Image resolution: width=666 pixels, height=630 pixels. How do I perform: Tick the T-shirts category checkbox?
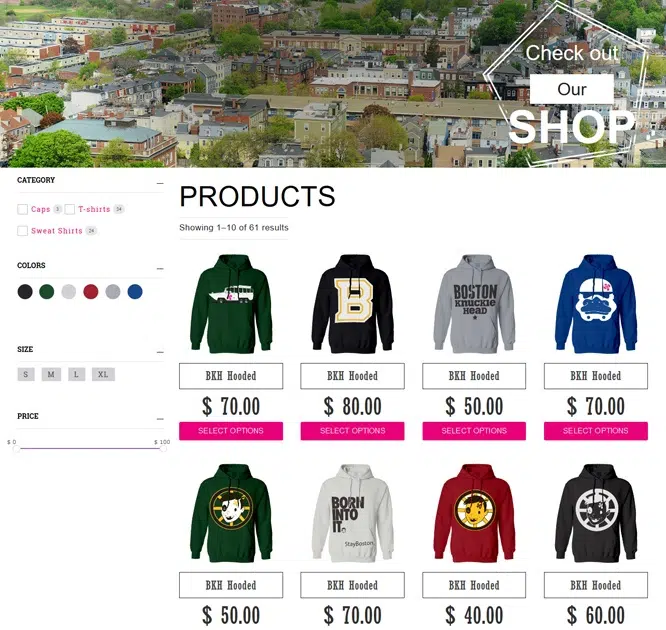coord(70,209)
